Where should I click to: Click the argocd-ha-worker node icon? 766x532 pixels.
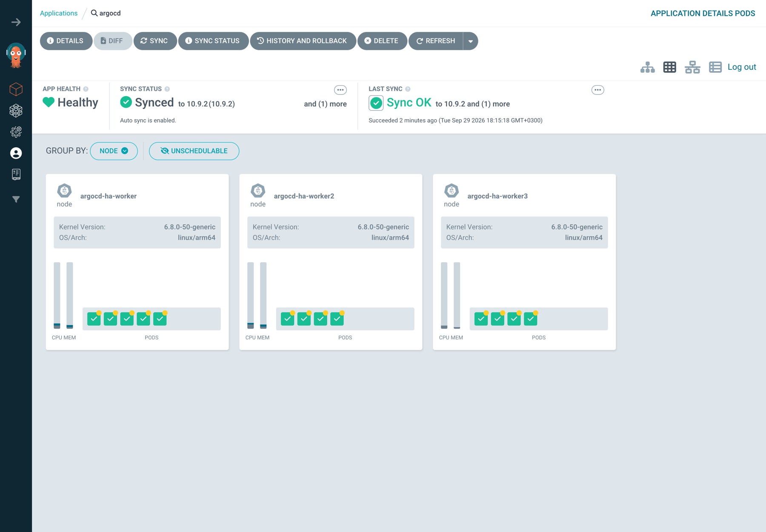[x=64, y=191]
